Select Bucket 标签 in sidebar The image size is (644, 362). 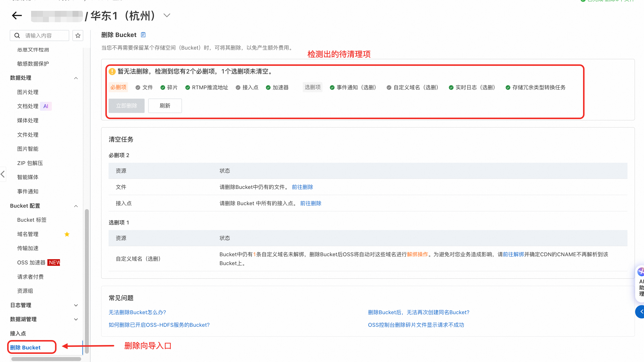pos(32,220)
